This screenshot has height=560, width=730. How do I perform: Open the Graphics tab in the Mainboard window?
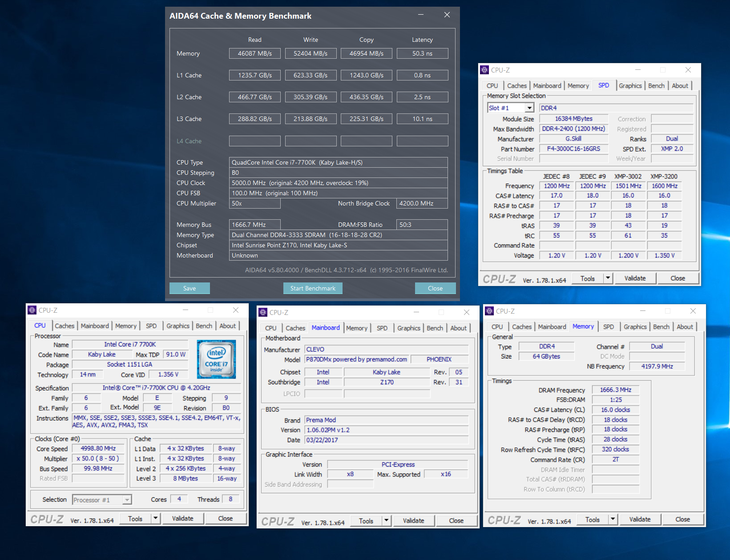point(408,328)
